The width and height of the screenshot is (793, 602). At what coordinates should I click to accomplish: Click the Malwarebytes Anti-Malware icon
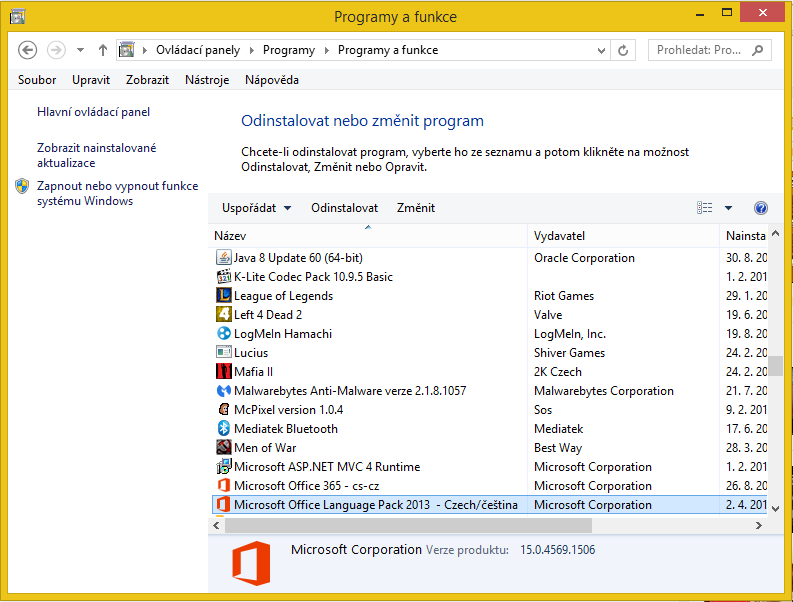point(224,391)
